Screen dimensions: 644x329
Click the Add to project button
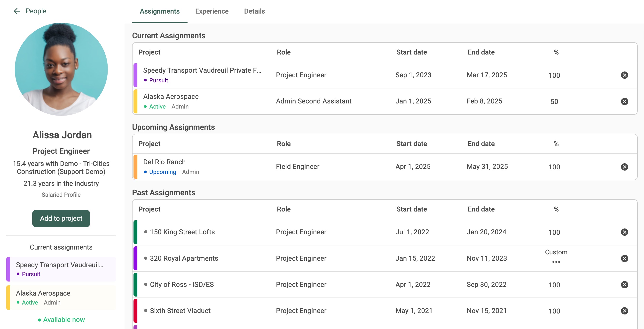(61, 218)
